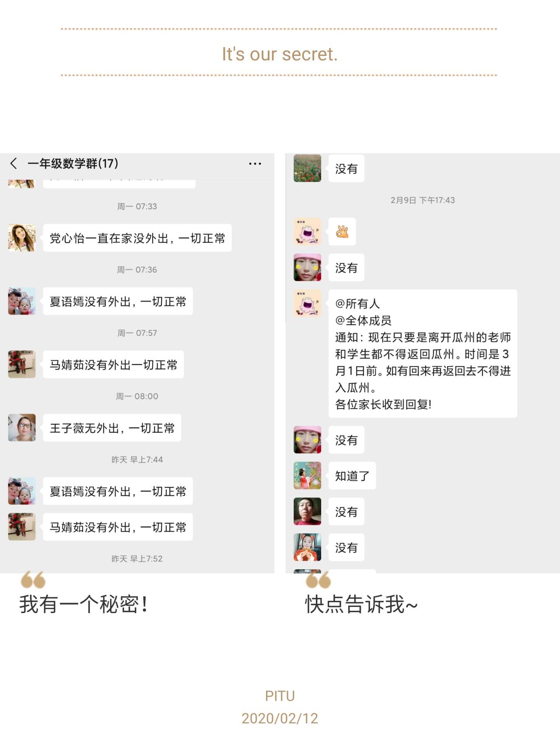Tap the child-in-car avatar near the bottom right
This screenshot has height=747, width=560.
tap(307, 547)
